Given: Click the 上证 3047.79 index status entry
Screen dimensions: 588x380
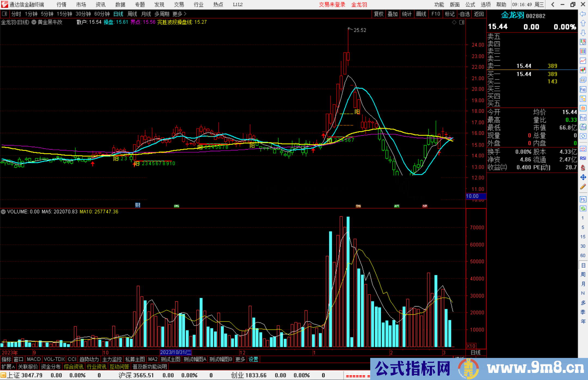Looking at the screenshot, I should point(24,375).
